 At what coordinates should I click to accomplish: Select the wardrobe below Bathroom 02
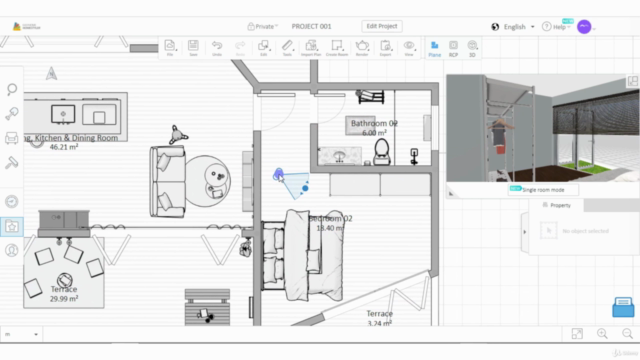pyautogui.click(x=380, y=184)
